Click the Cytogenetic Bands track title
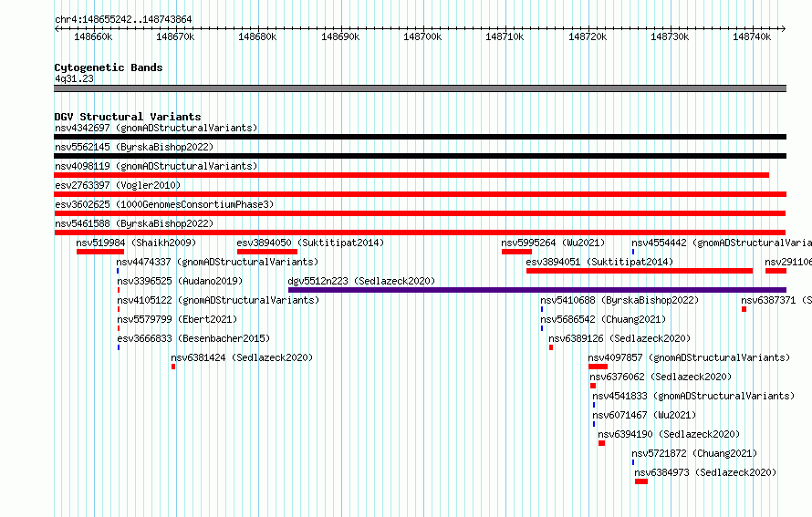This screenshot has height=517, width=812. tap(109, 67)
